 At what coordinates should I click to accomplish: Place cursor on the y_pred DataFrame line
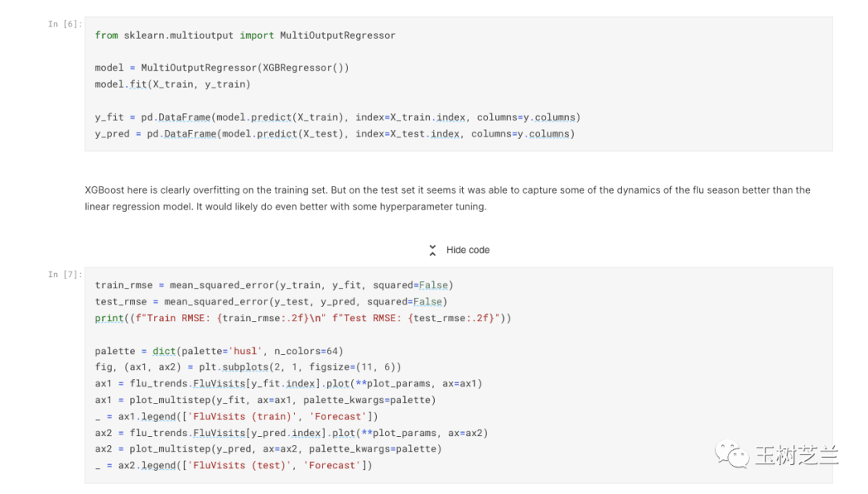(334, 134)
